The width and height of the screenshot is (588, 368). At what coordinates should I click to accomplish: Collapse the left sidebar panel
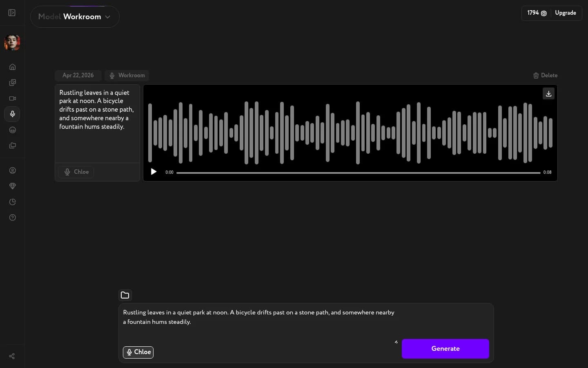click(x=11, y=13)
